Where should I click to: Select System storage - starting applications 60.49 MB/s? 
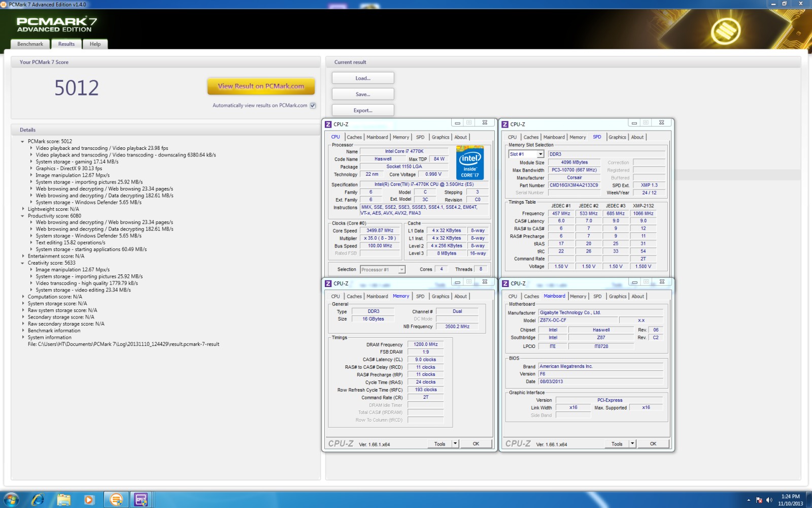pyautogui.click(x=91, y=249)
